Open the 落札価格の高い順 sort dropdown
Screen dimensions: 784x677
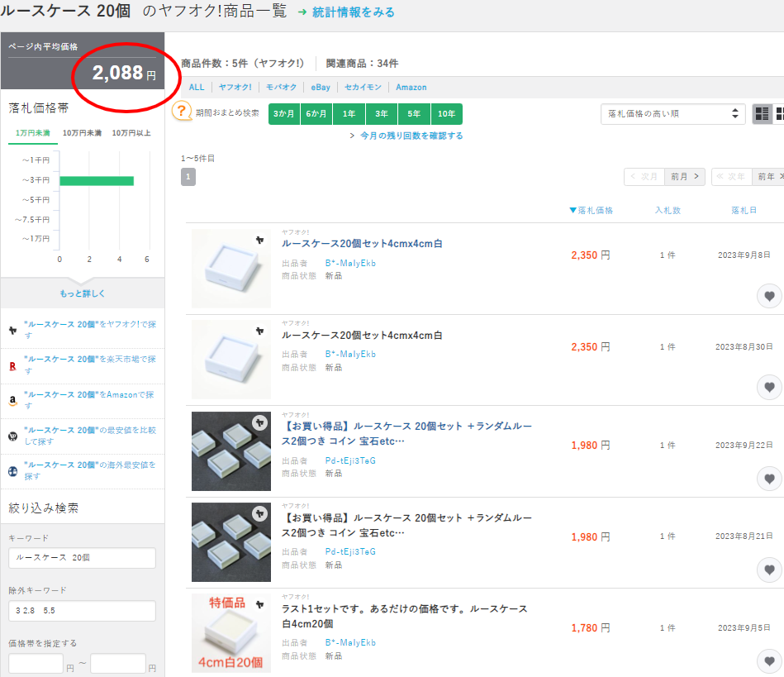pyautogui.click(x=672, y=114)
